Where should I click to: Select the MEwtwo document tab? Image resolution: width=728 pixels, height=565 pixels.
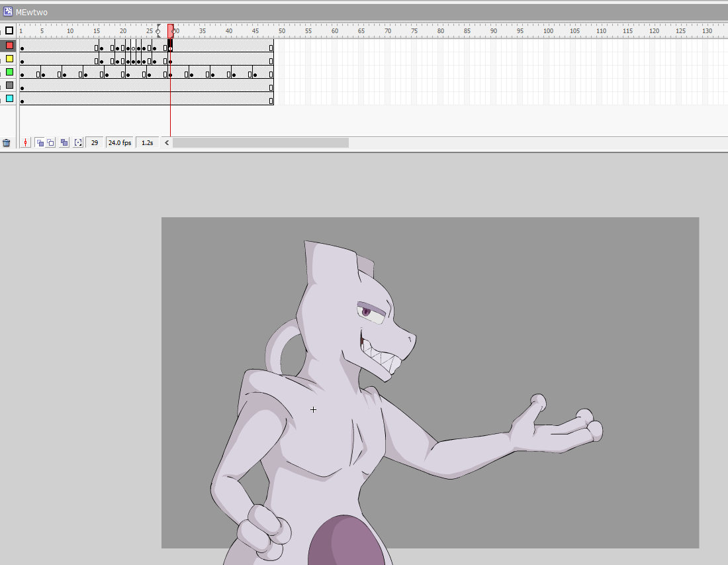31,12
